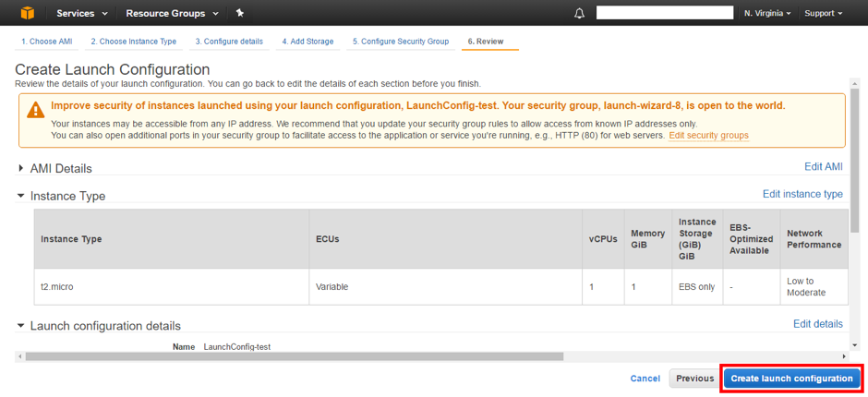Viewport: 868px width, 397px height.
Task: Click the account name field in navbar
Action: 665,14
